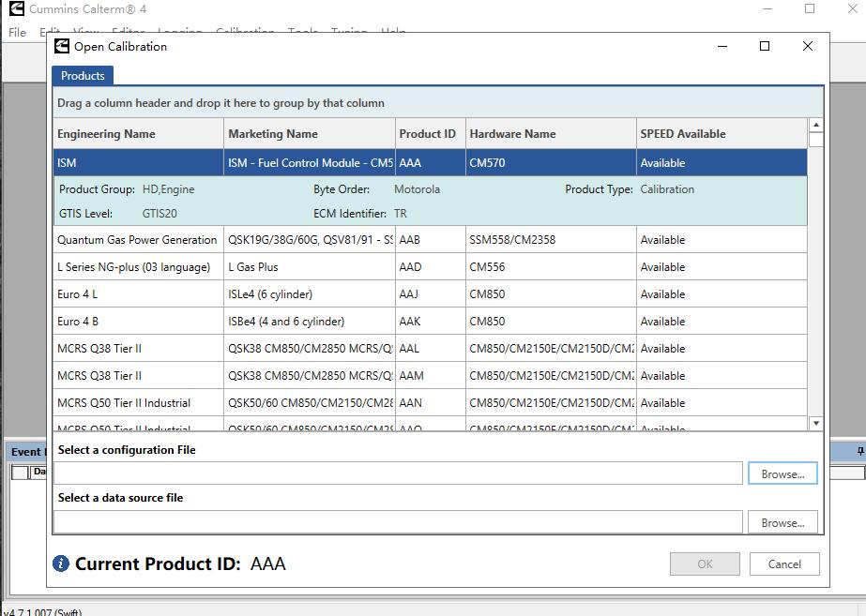Screen dimensions: 866x616
Task: Collapse the expanded ISM product details
Action: coord(136,162)
